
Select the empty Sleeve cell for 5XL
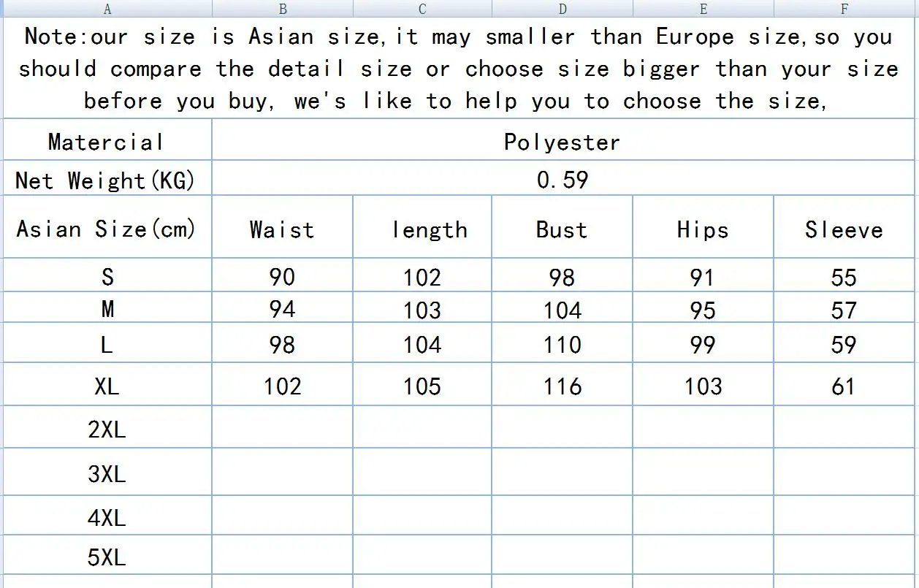(x=844, y=557)
